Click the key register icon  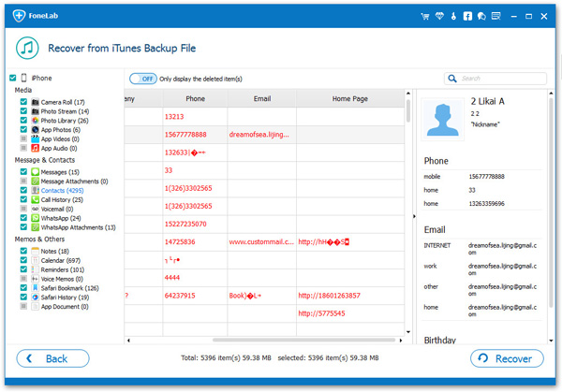[453, 16]
